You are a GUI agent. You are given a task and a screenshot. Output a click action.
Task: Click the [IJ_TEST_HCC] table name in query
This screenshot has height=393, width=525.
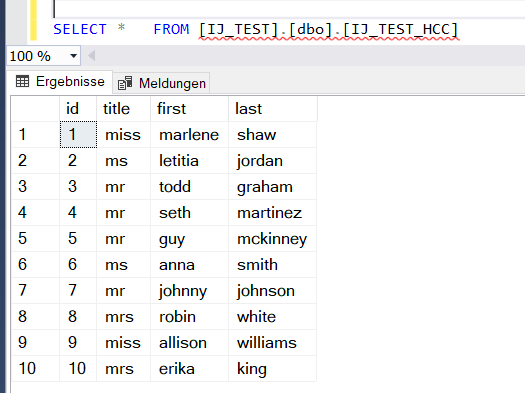pos(400,29)
